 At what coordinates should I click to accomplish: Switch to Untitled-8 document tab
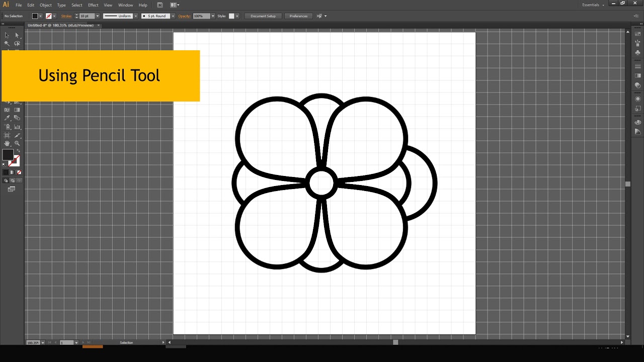click(60, 25)
